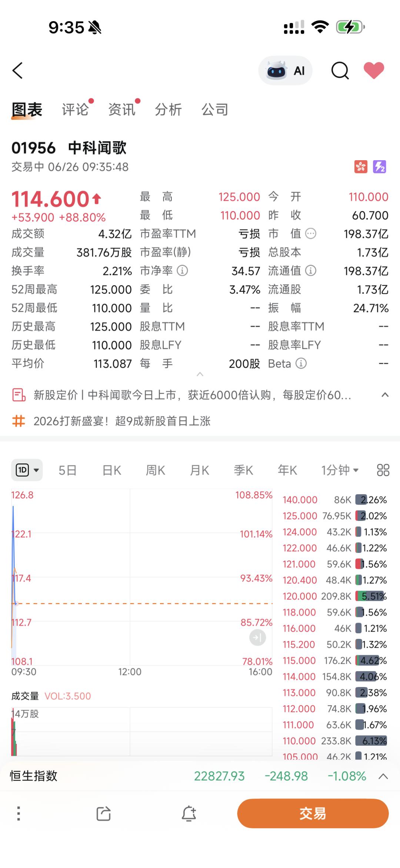The image size is (400, 868).
Task: Tap the 成交量 VOL indicator label
Action: pos(51,696)
